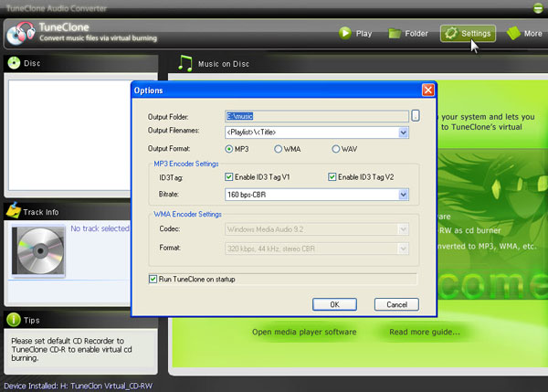Click the Device Installed status bar text
548x392 pixels.
pos(79,386)
